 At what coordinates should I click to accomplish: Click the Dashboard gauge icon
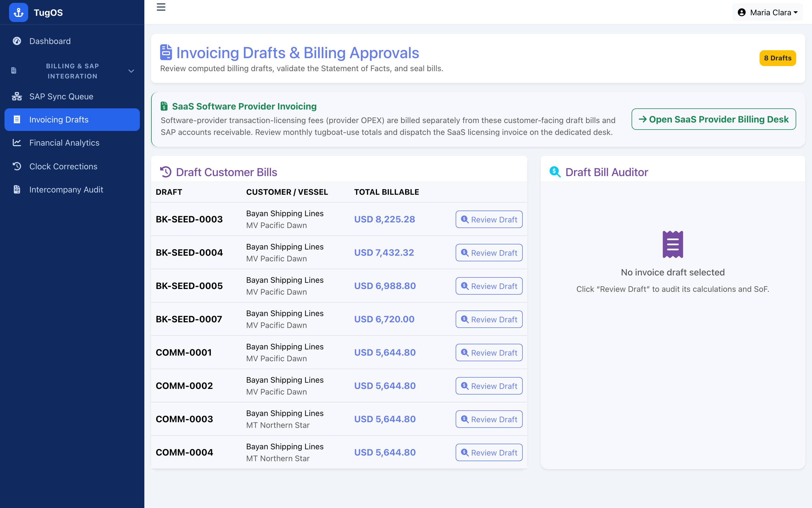pos(17,41)
